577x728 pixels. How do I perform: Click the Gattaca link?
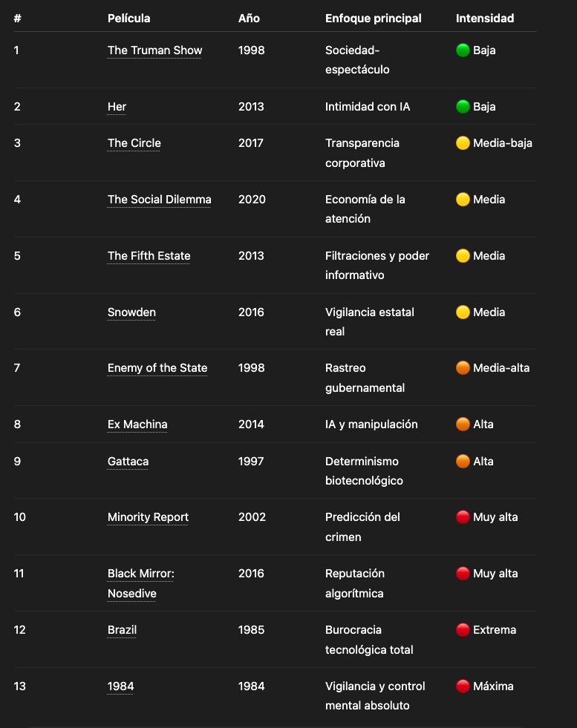(128, 462)
